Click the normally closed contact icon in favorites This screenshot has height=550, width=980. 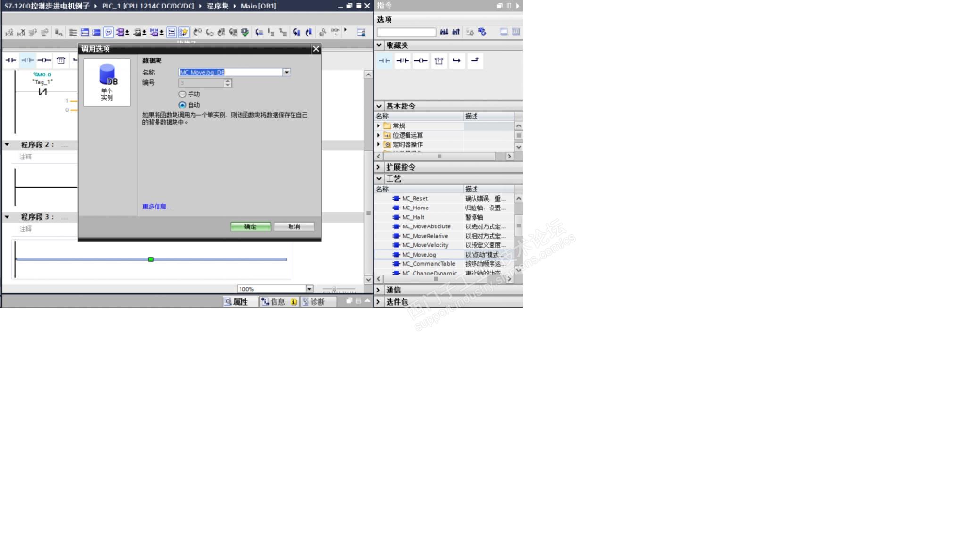(x=402, y=61)
